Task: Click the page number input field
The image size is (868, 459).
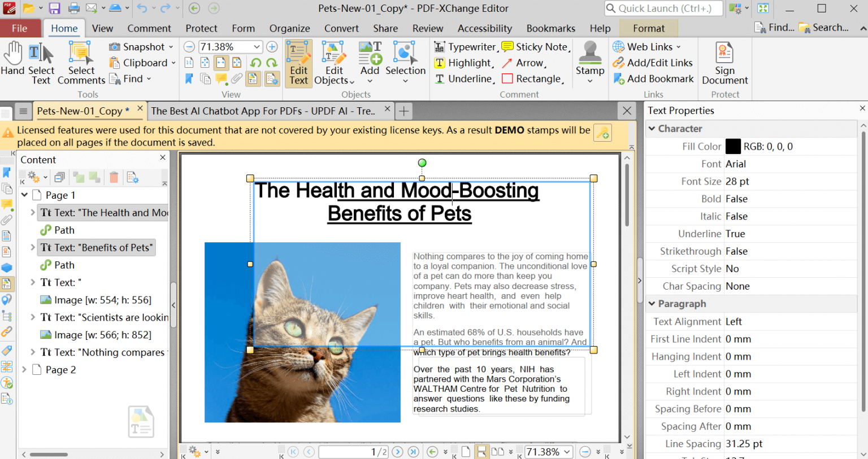Action: [x=354, y=452]
